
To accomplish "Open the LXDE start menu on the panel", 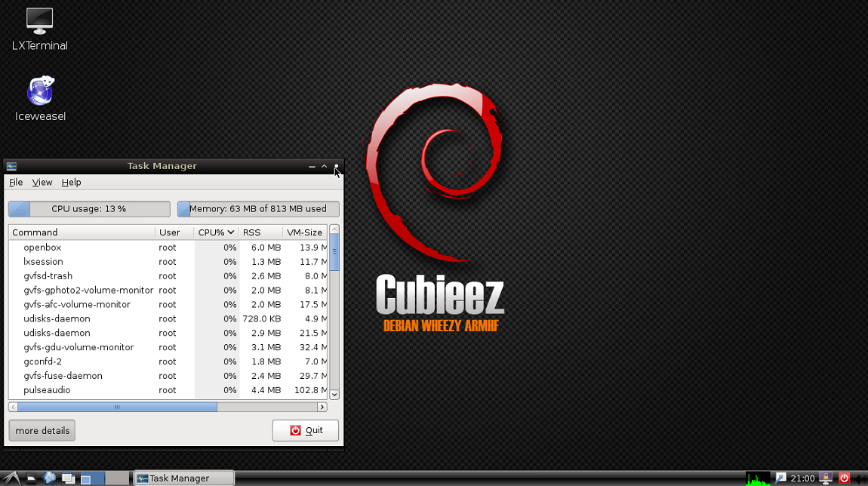I will 11,478.
